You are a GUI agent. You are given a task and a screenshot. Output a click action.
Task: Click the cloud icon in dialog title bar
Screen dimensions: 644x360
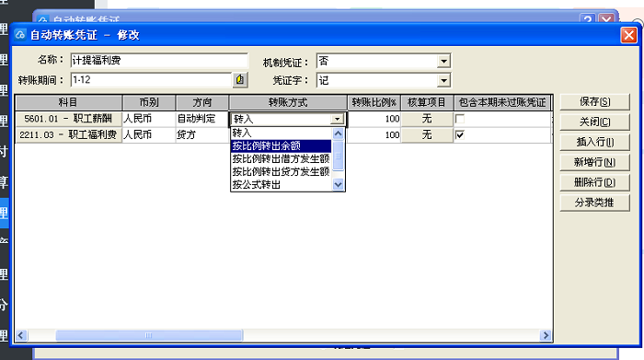tap(20, 35)
